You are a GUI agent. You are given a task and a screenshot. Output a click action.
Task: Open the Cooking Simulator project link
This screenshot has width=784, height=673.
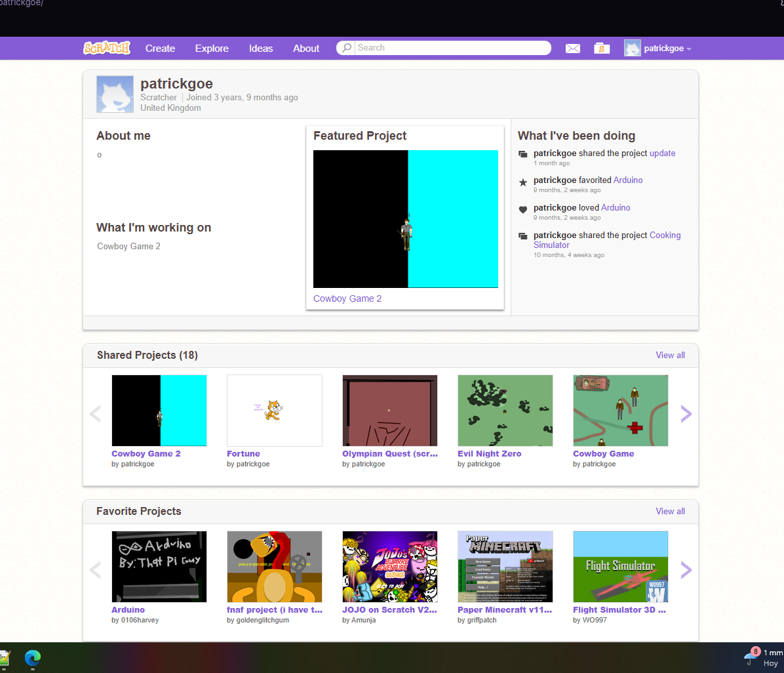[x=665, y=235]
